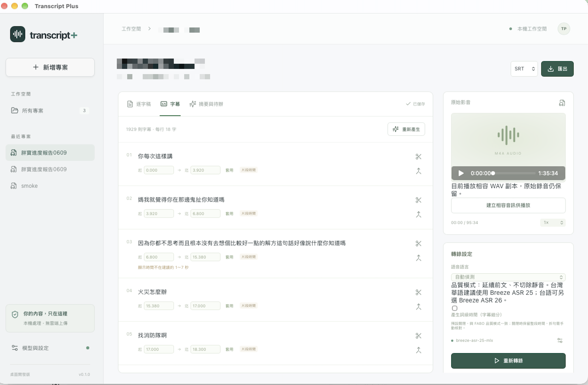This screenshot has height=385, width=588.
Task: Split subtitle 03 with the scissors icon
Action: pyautogui.click(x=418, y=244)
